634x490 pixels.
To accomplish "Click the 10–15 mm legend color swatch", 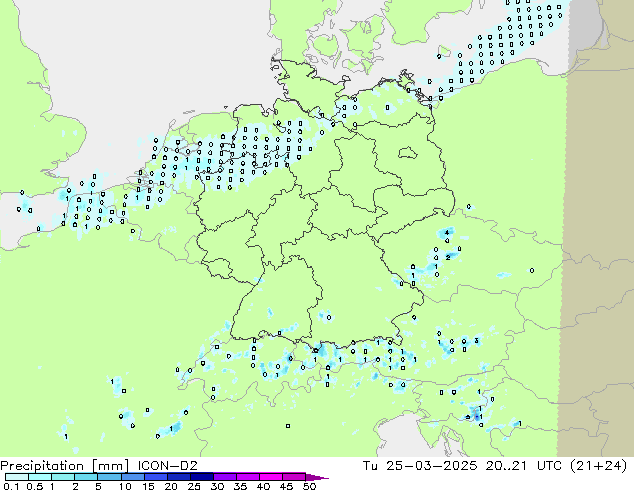I will pyautogui.click(x=132, y=477).
